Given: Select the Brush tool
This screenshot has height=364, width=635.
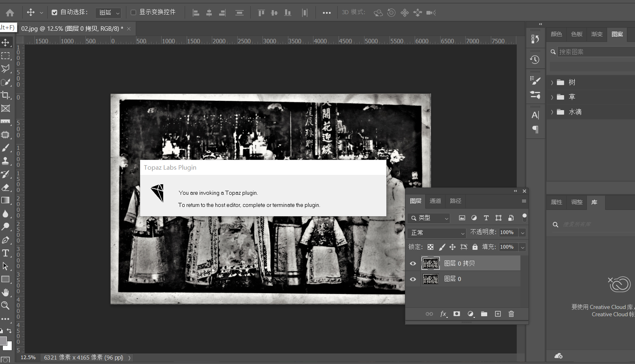Looking at the screenshot, I should click(x=6, y=148).
